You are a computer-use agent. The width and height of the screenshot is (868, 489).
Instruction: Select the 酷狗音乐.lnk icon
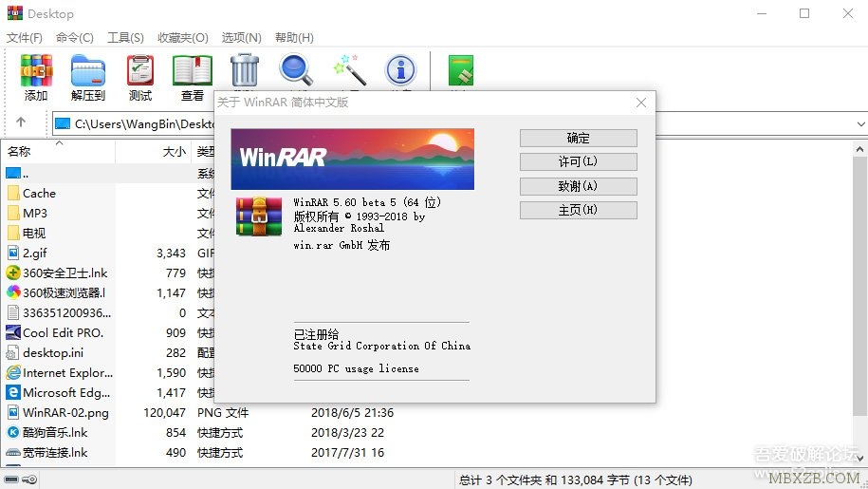[13, 432]
